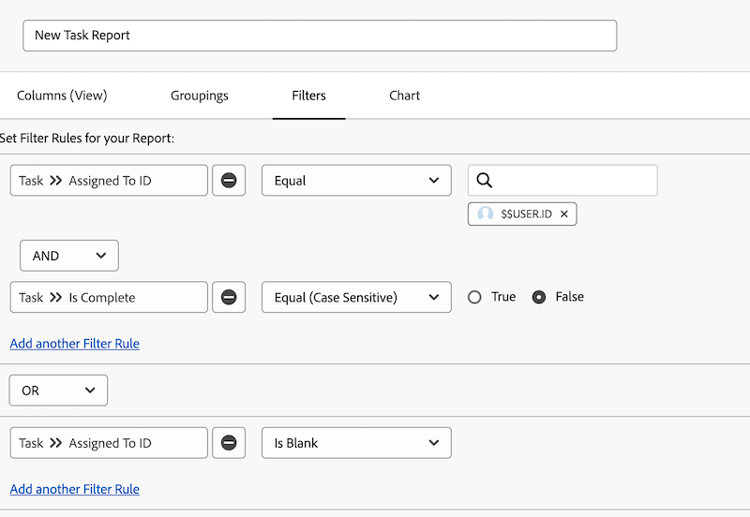
Task: Switch to the Columns (View) tab
Action: (x=62, y=96)
